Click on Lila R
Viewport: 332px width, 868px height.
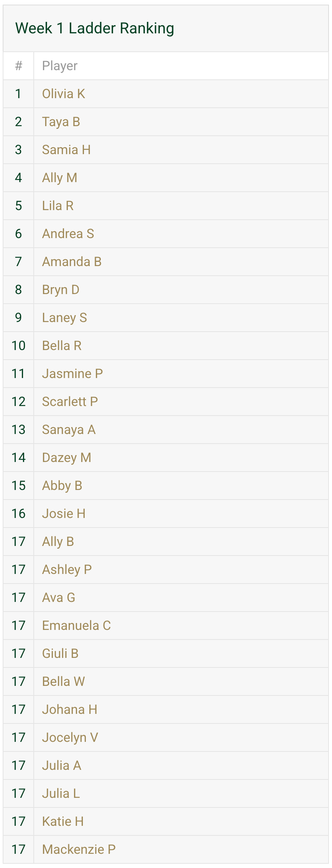coord(58,206)
